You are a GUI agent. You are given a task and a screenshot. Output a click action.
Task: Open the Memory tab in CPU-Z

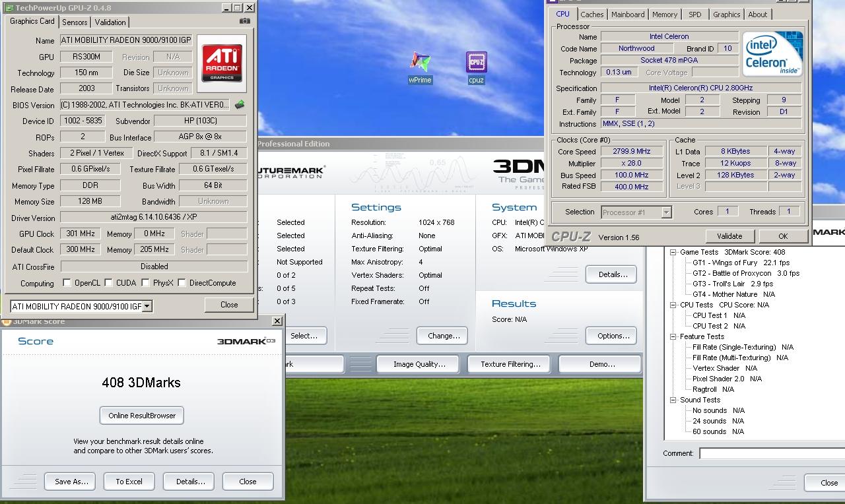pos(665,15)
